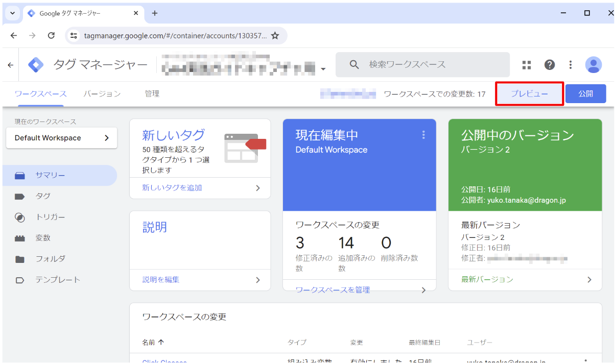This screenshot has height=364, width=616.
Task: Click the 最終編集日 column header
Action: pos(424,342)
